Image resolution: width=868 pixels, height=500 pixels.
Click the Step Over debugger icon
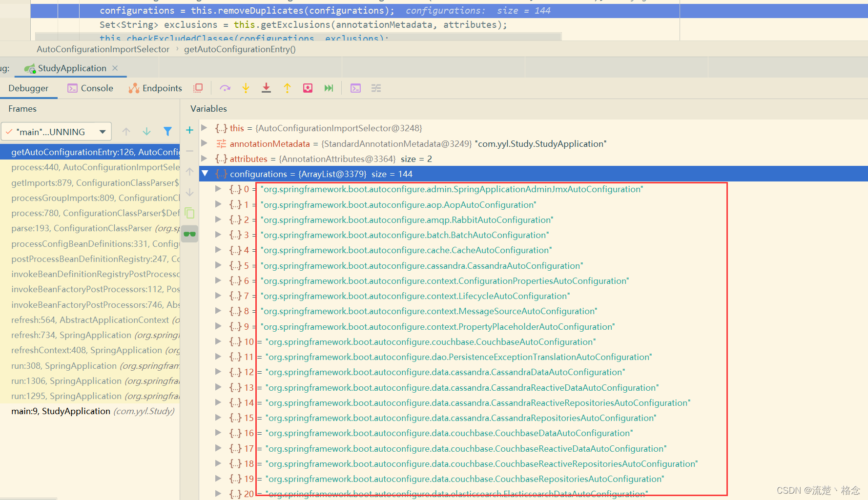point(225,88)
